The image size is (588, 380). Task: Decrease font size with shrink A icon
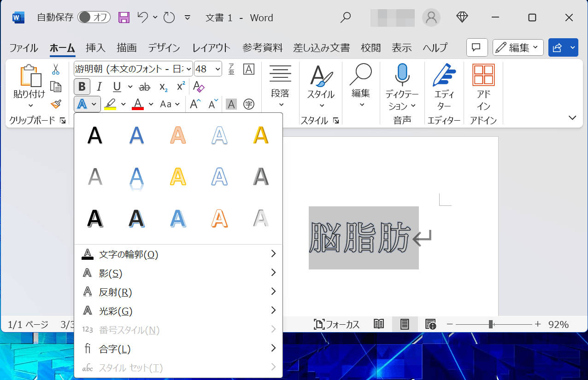[x=213, y=104]
